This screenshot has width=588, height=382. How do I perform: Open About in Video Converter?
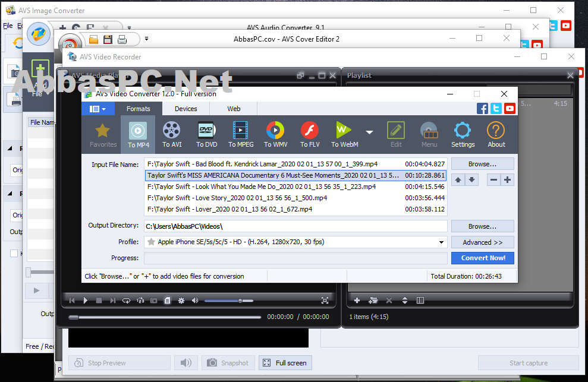496,135
